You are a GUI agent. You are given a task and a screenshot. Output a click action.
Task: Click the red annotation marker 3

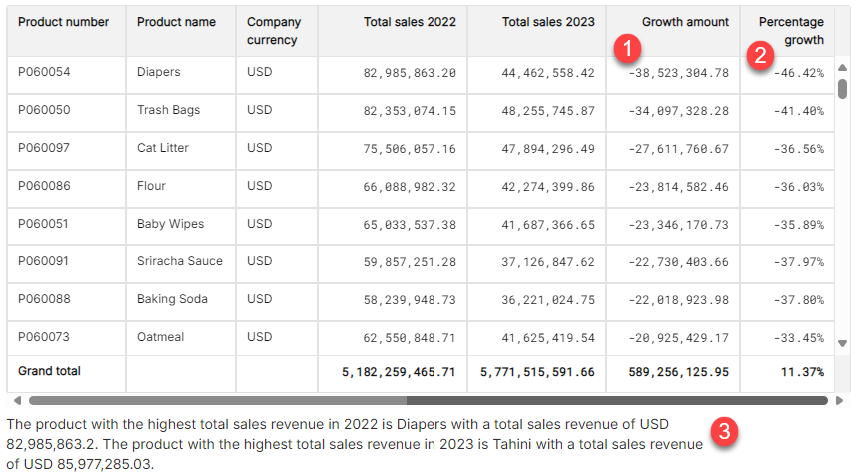728,430
